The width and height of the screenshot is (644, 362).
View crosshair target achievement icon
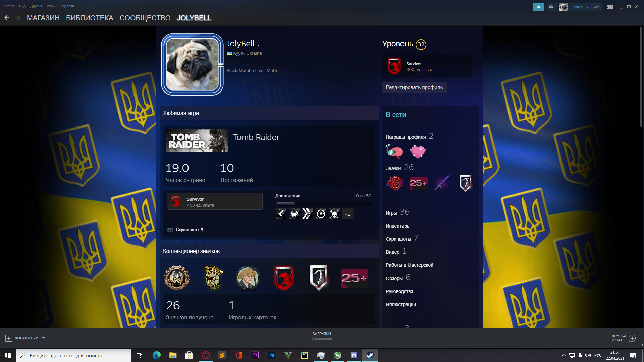click(321, 214)
